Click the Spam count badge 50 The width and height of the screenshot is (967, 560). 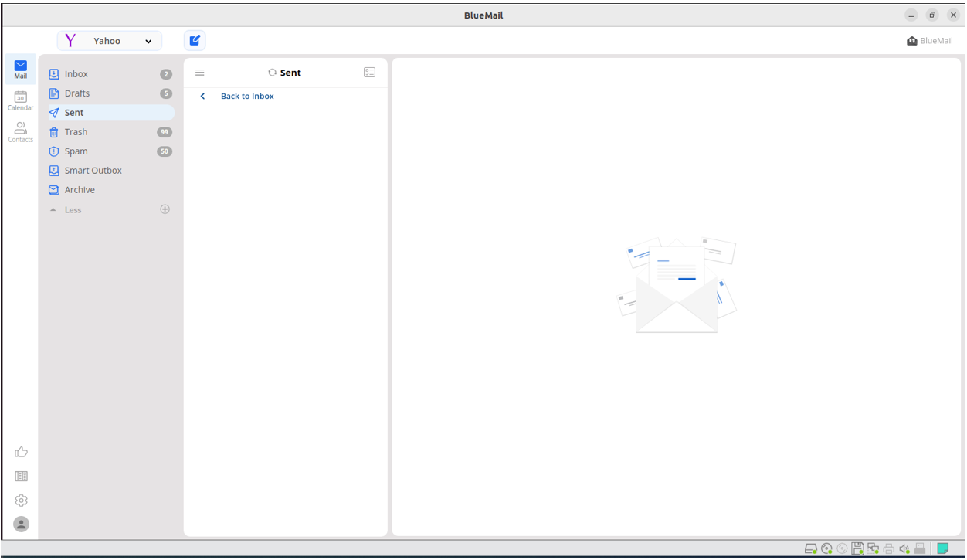pyautogui.click(x=165, y=151)
